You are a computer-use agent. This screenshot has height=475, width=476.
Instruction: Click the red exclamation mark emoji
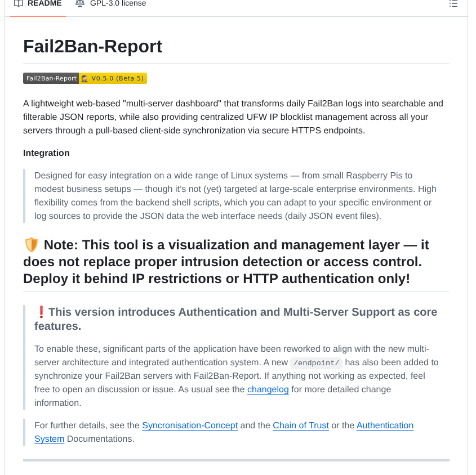pos(40,312)
